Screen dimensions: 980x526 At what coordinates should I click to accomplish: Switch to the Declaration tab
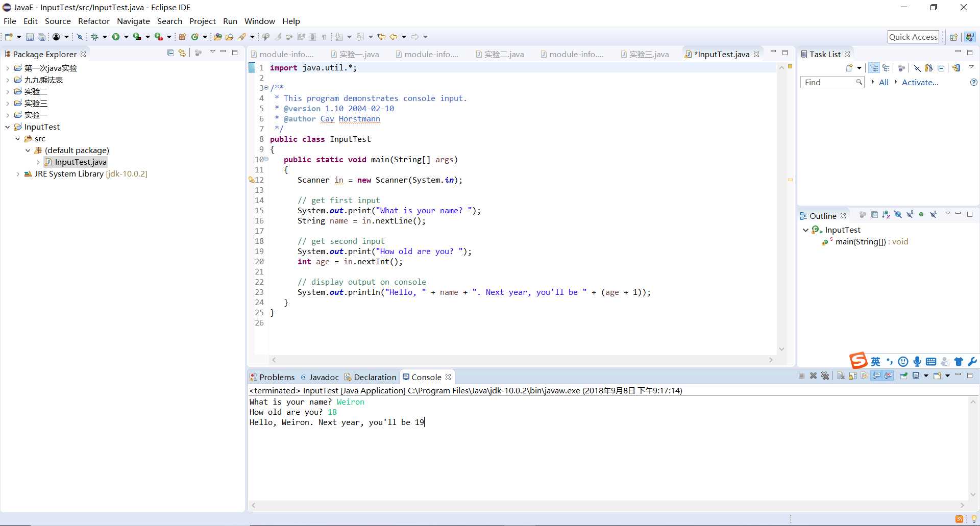click(x=370, y=377)
